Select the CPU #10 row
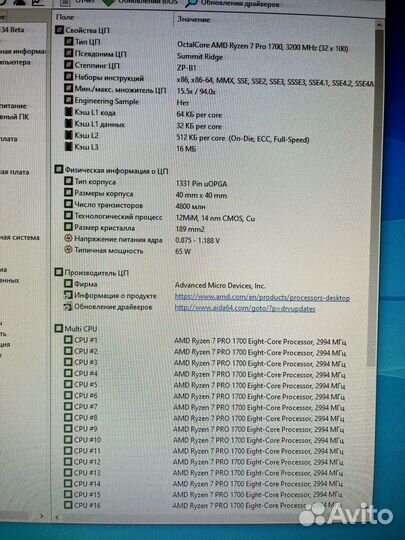The width and height of the screenshot is (405, 540). tap(204, 440)
